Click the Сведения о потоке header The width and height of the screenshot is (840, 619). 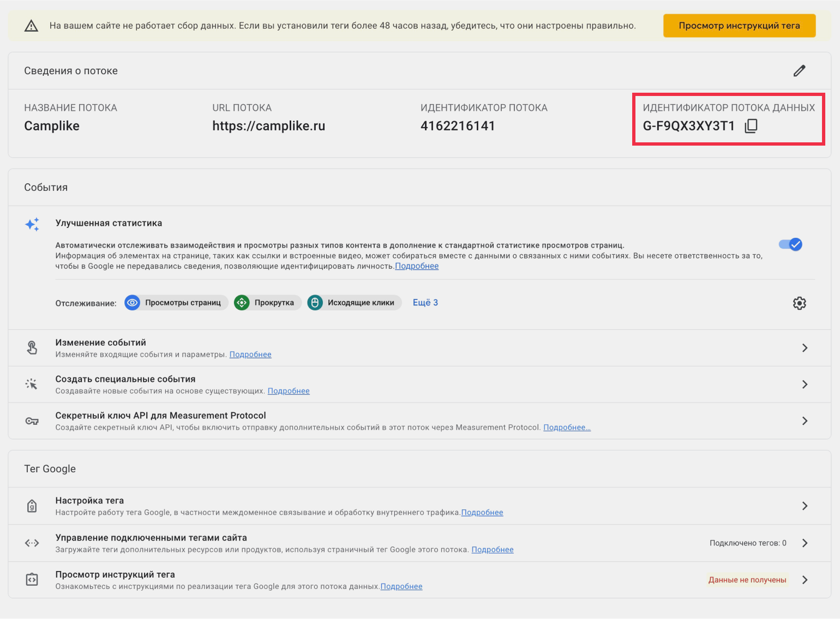[71, 71]
